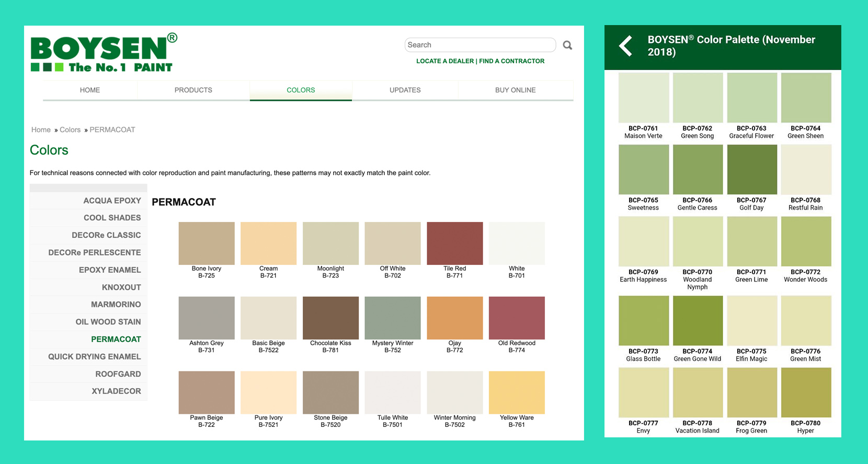This screenshot has width=868, height=464.
Task: Select BCP-0764 Green Sheen swatch
Action: pos(806,98)
